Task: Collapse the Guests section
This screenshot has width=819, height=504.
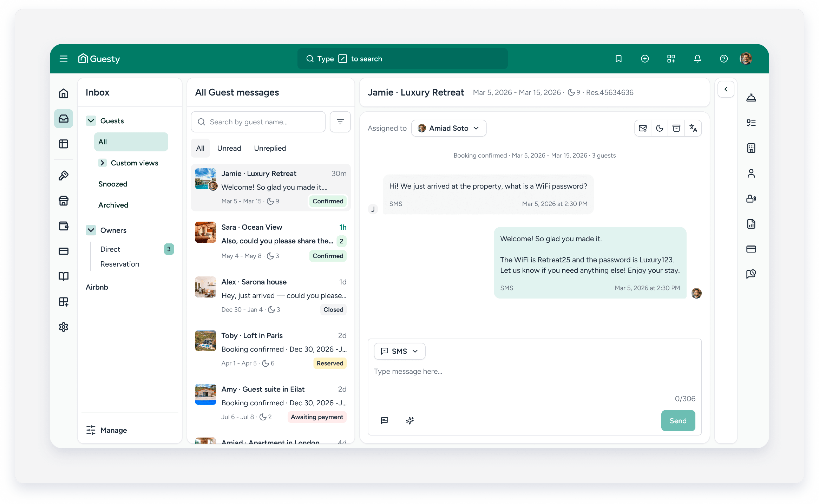Action: point(91,121)
